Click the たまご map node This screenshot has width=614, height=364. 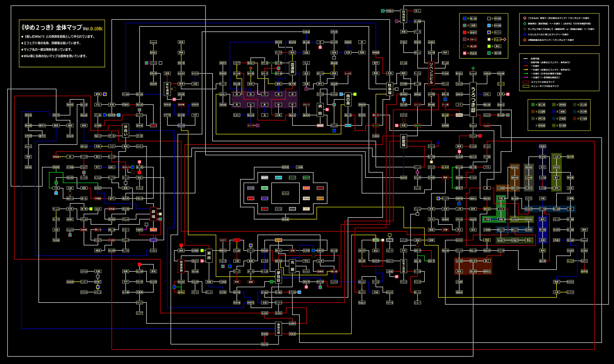point(237,115)
